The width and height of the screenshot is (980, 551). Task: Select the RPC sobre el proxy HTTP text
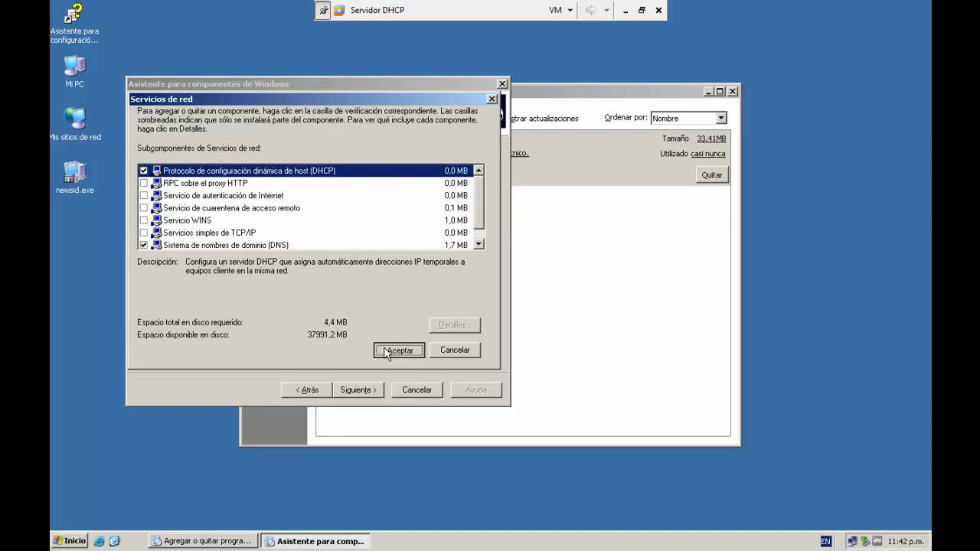tap(205, 183)
